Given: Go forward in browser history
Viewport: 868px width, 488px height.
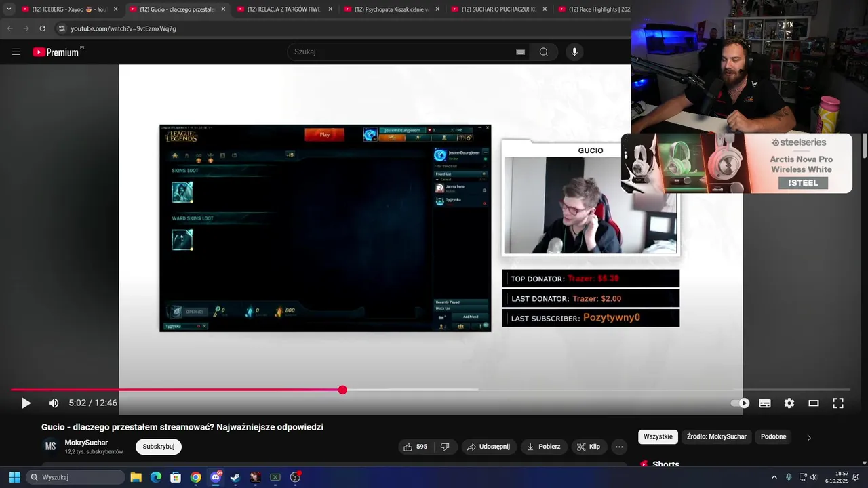Looking at the screenshot, I should [26, 28].
